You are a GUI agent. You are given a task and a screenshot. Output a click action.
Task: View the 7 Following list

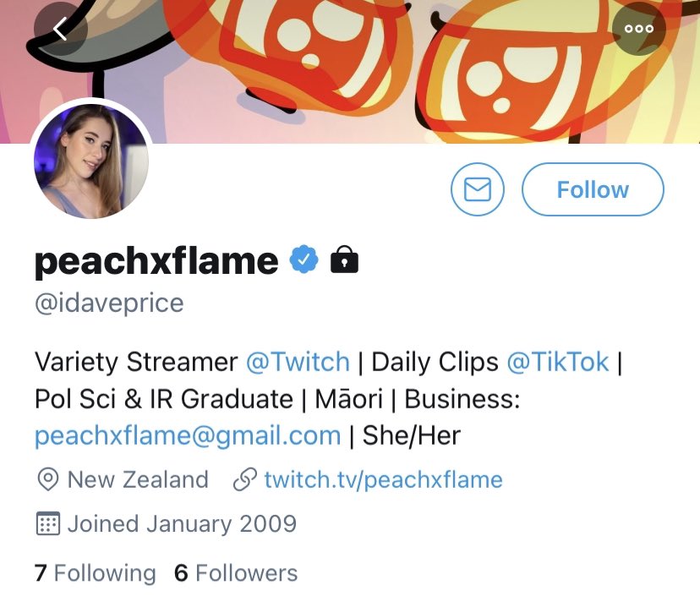(96, 573)
